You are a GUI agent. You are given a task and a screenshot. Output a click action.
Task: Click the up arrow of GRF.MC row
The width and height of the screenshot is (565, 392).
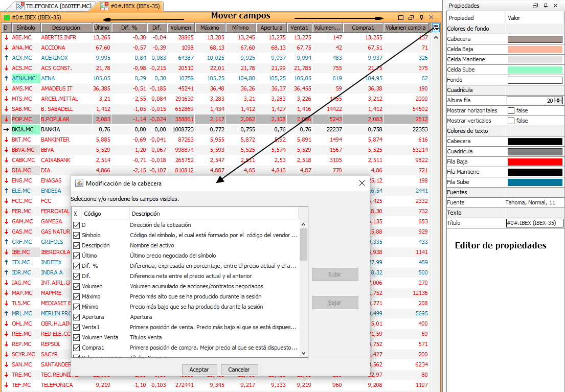coord(6,242)
